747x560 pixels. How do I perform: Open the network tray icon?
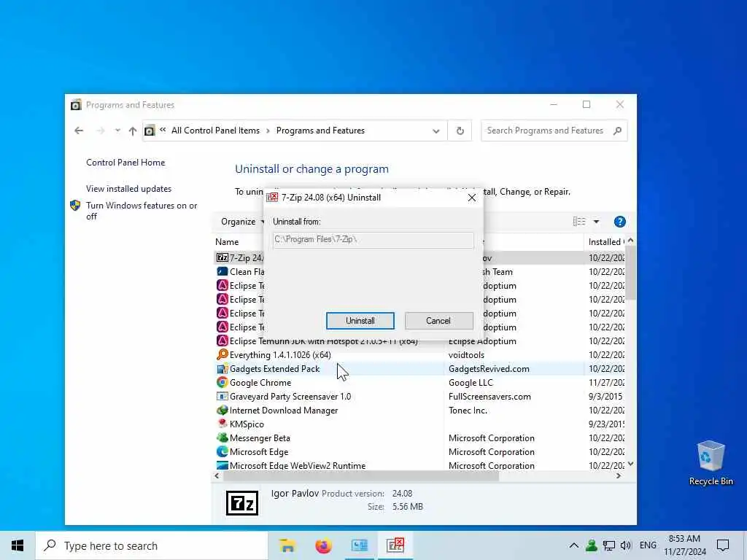point(609,545)
